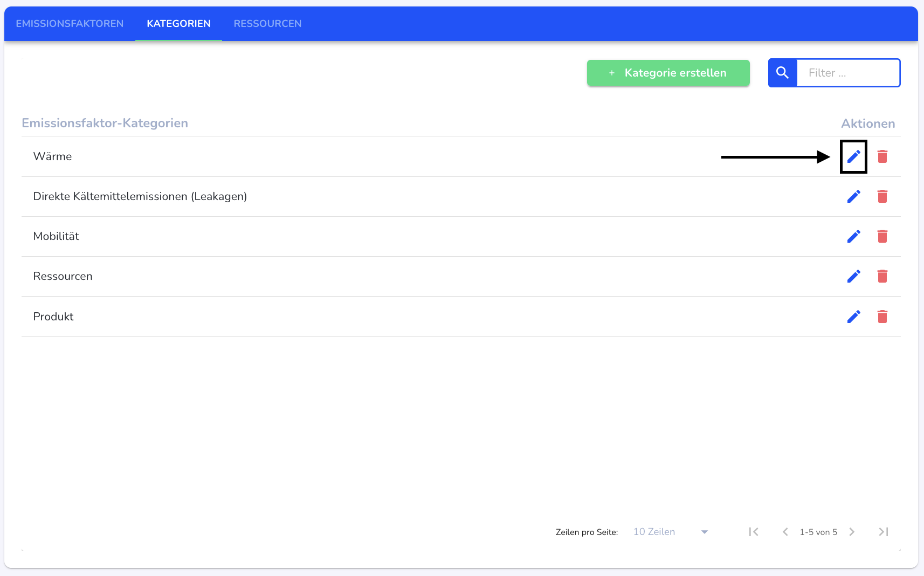Go to first page of results

click(754, 532)
